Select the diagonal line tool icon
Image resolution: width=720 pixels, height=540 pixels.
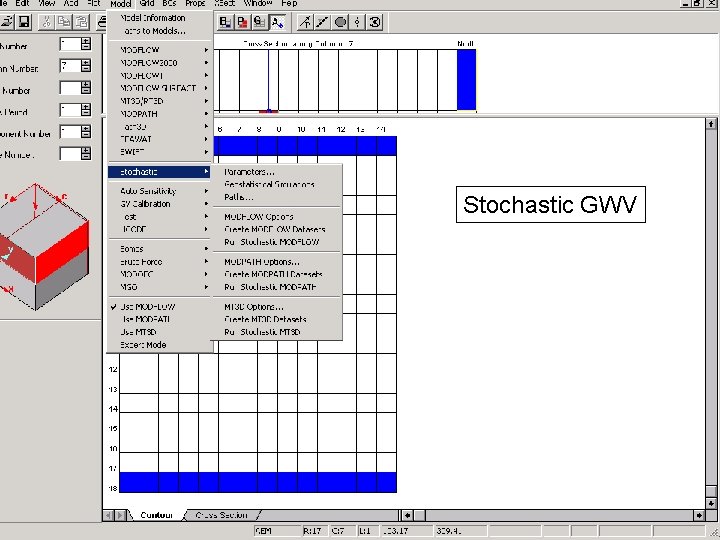point(322,22)
